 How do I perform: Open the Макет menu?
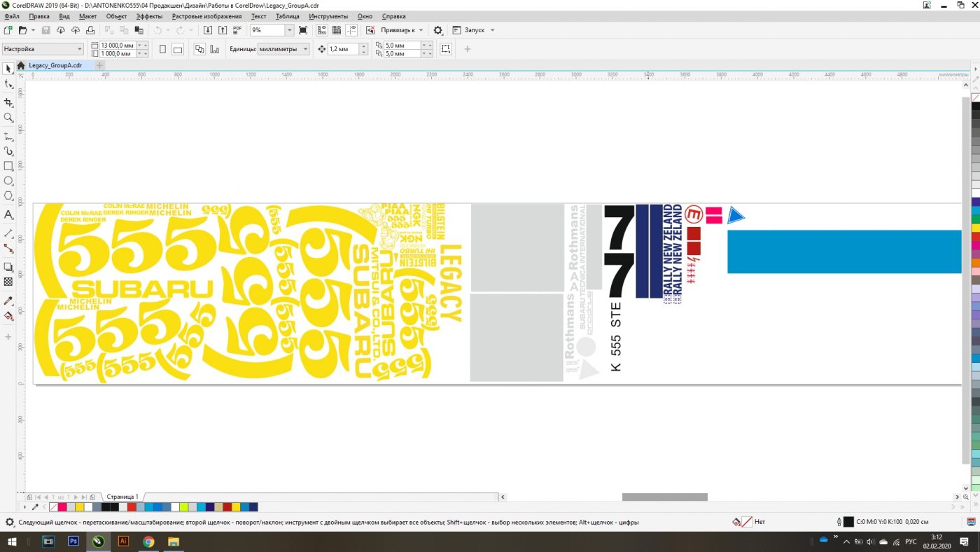point(88,16)
